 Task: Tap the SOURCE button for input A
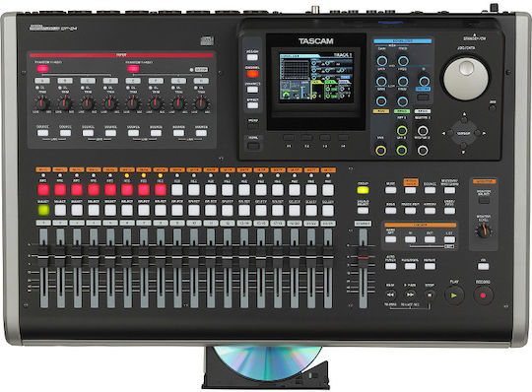[42, 133]
